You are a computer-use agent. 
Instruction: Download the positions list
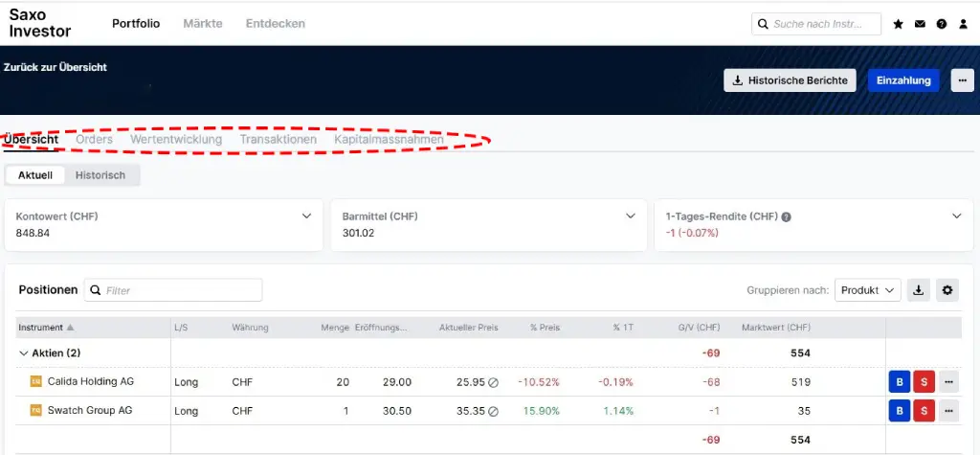click(x=918, y=290)
